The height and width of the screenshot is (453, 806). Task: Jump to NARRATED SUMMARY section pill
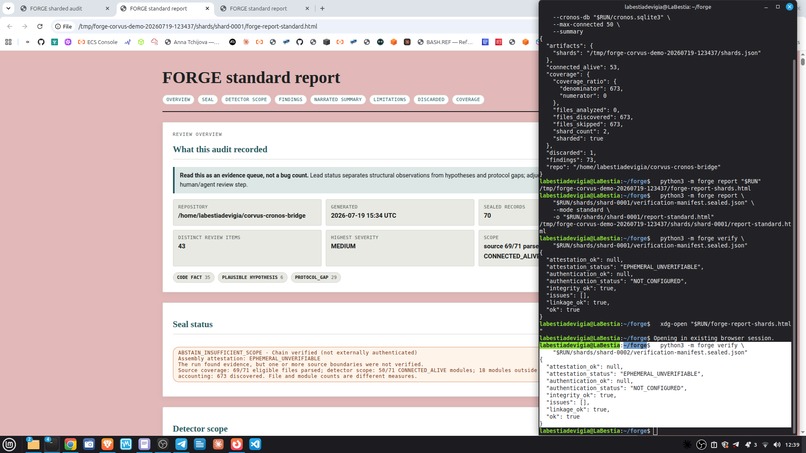[338, 99]
